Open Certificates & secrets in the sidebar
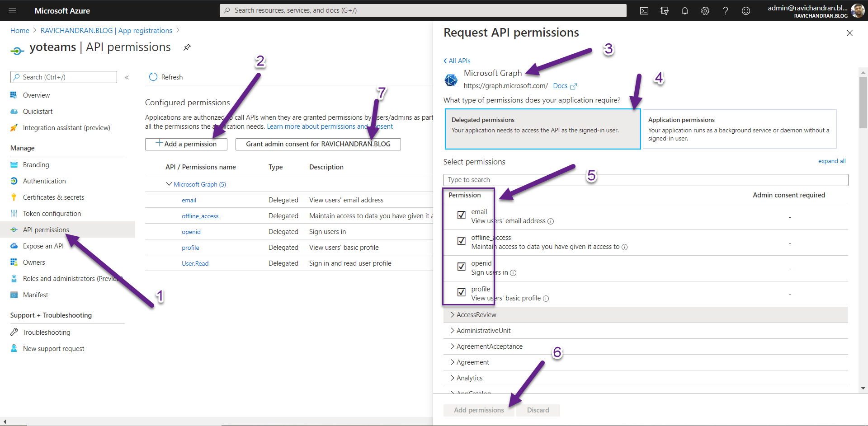This screenshot has width=868, height=426. [x=53, y=197]
